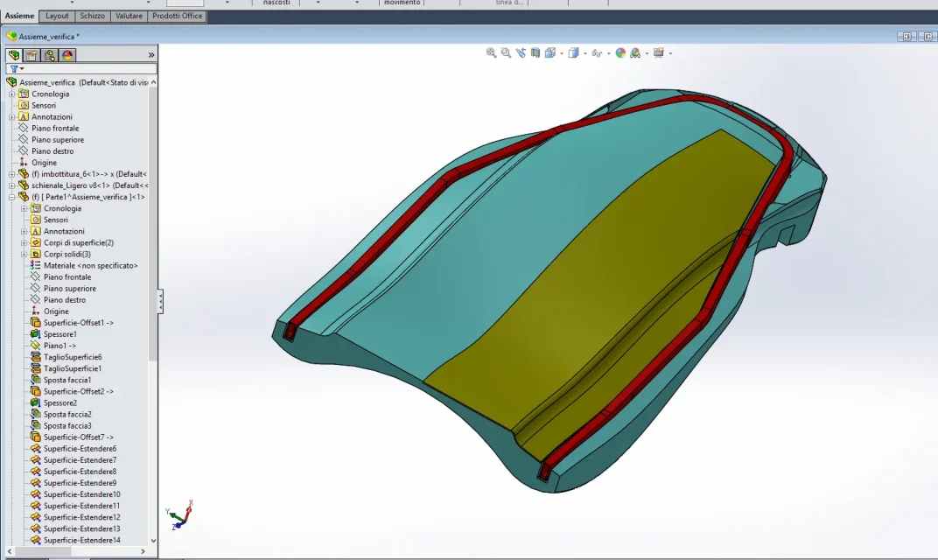Open the ConfigurationManager panel tab
The image size is (938, 560).
pos(50,55)
